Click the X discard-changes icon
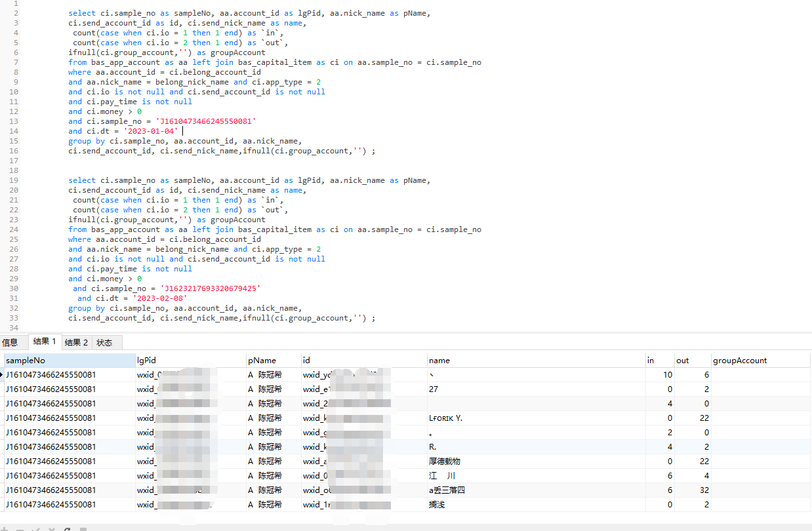Viewport: 812px width, 531px height. click(51, 528)
